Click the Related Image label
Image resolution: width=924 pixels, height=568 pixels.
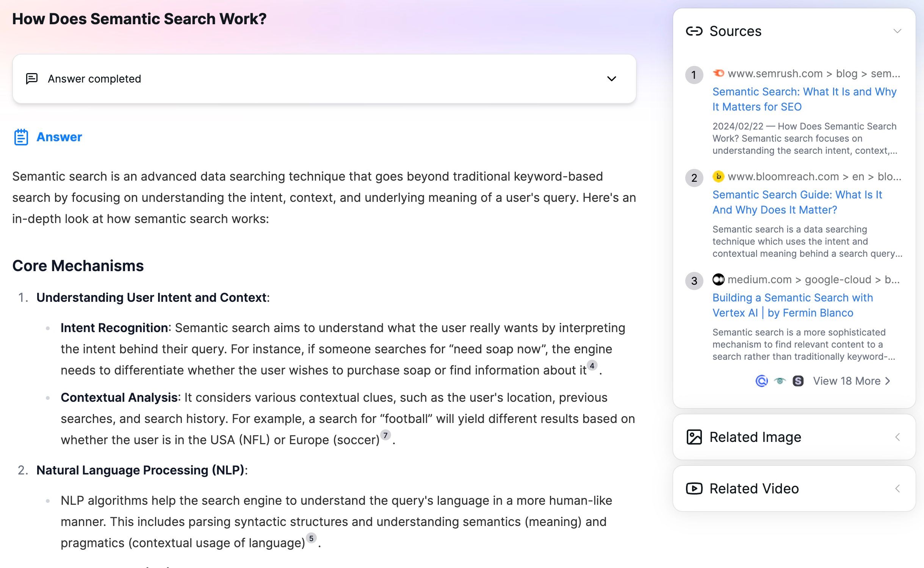[x=755, y=437]
